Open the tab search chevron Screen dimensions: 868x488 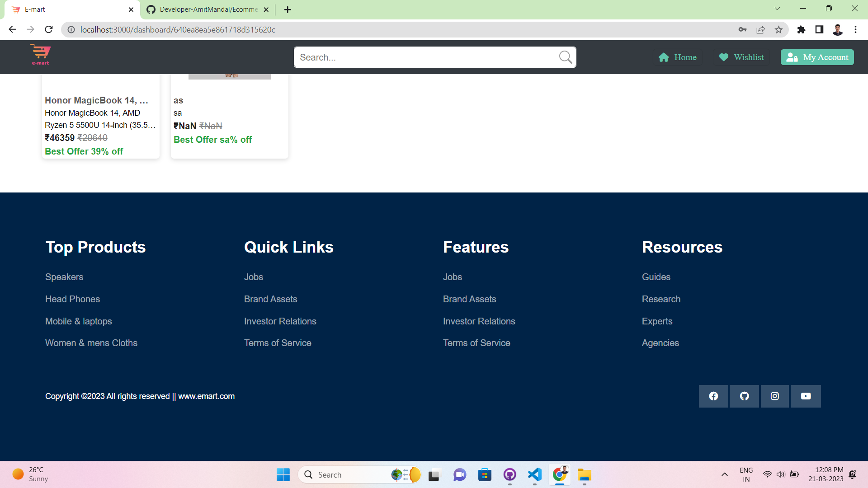[x=777, y=8]
